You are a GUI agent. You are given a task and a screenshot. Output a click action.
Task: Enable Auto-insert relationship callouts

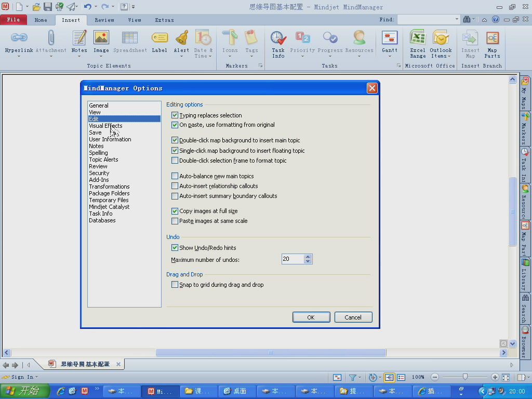[175, 186]
